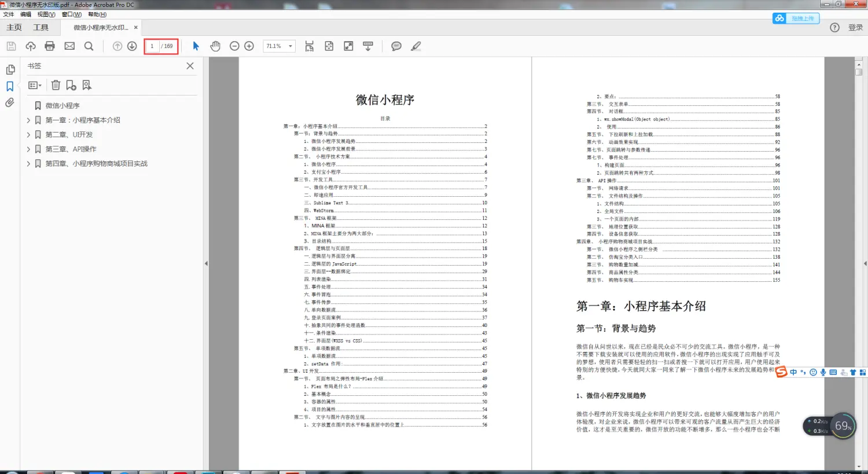Click the email envelope icon
868x474 pixels.
pyautogui.click(x=69, y=46)
